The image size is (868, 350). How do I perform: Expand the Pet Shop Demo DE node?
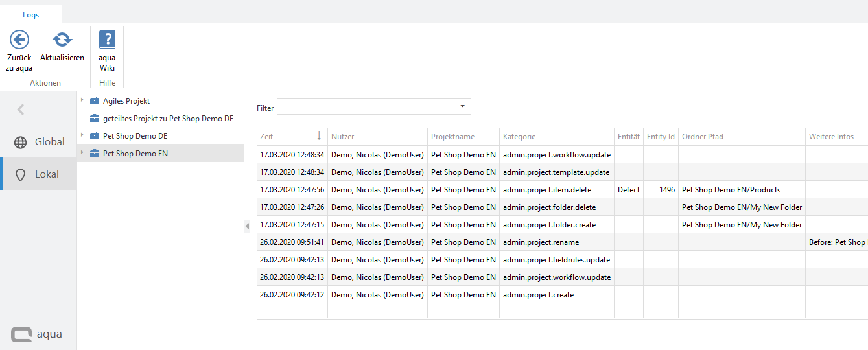coord(82,135)
